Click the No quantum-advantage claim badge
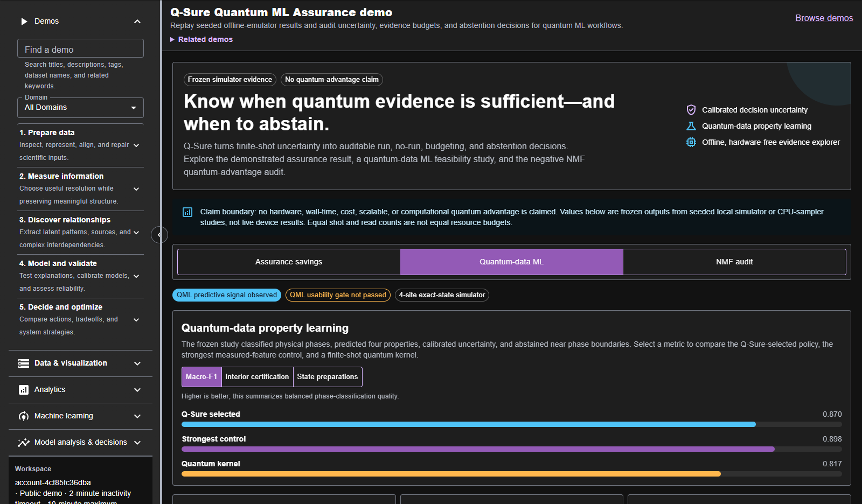This screenshot has height=504, width=862. 332,80
